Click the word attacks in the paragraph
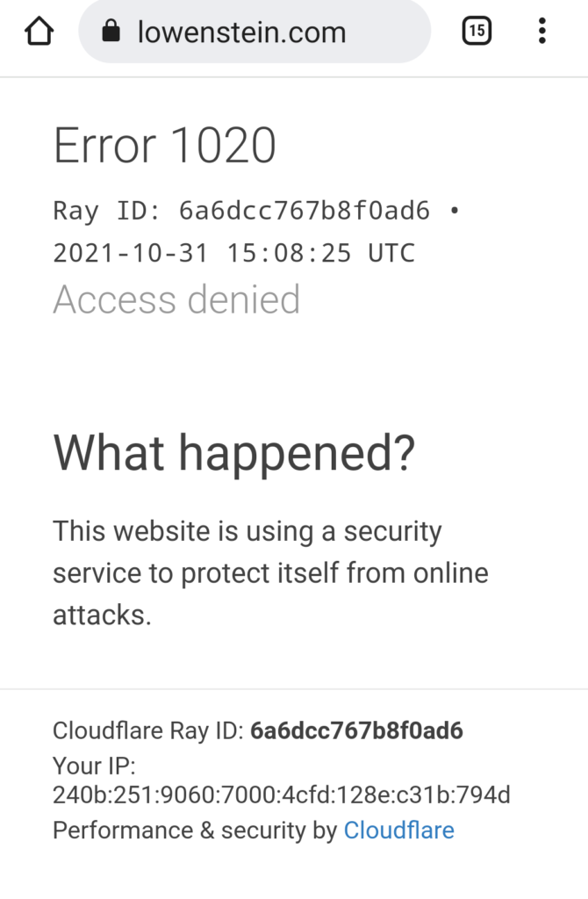The height and width of the screenshot is (899, 588). coord(102,615)
